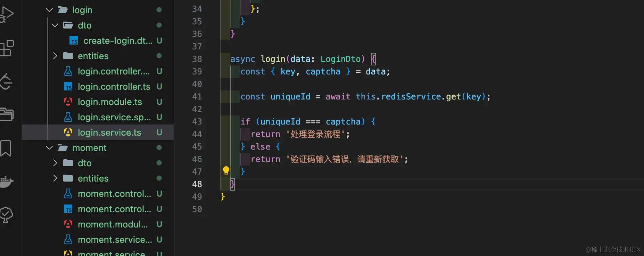
Task: Click the TypeScript icon of create-login.dt...
Action: coord(74,41)
